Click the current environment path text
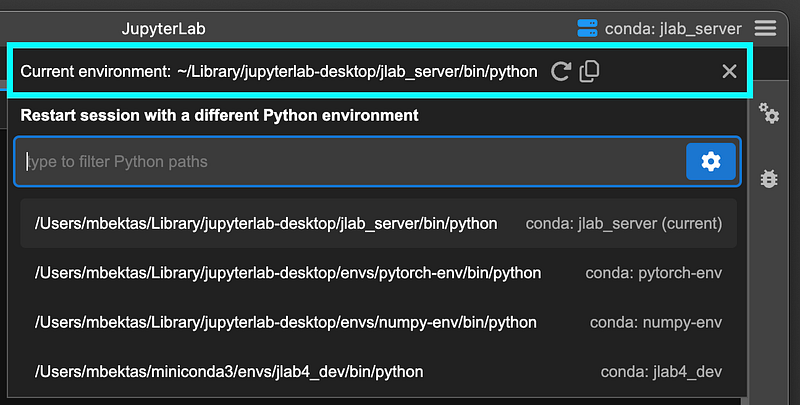 357,71
